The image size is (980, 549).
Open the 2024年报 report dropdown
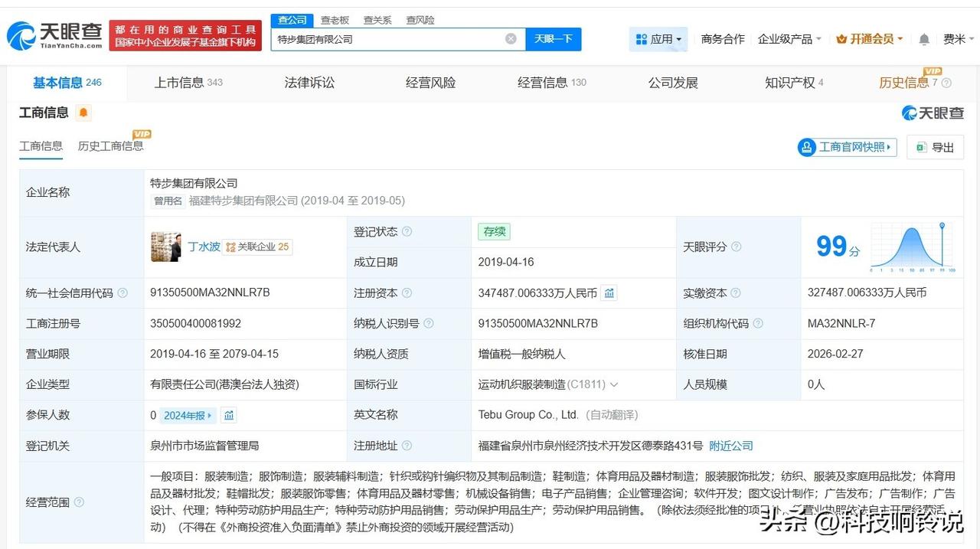(x=188, y=415)
